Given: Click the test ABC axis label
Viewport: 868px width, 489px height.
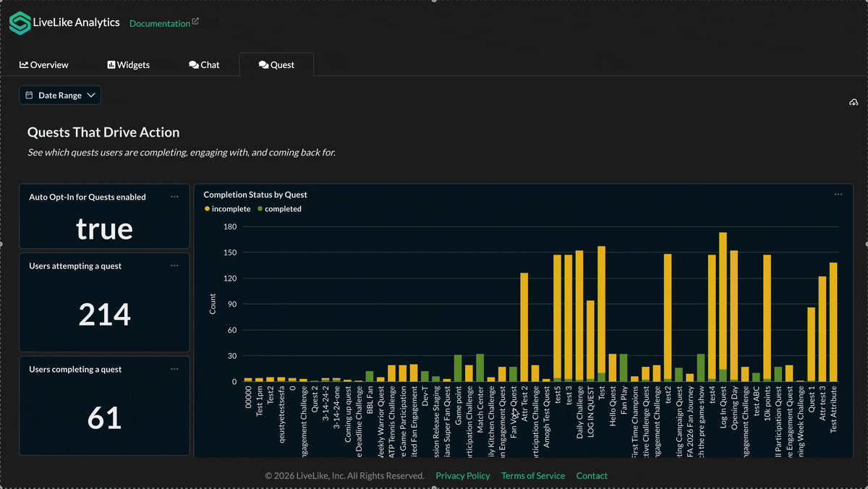Looking at the screenshot, I should click(x=757, y=401).
